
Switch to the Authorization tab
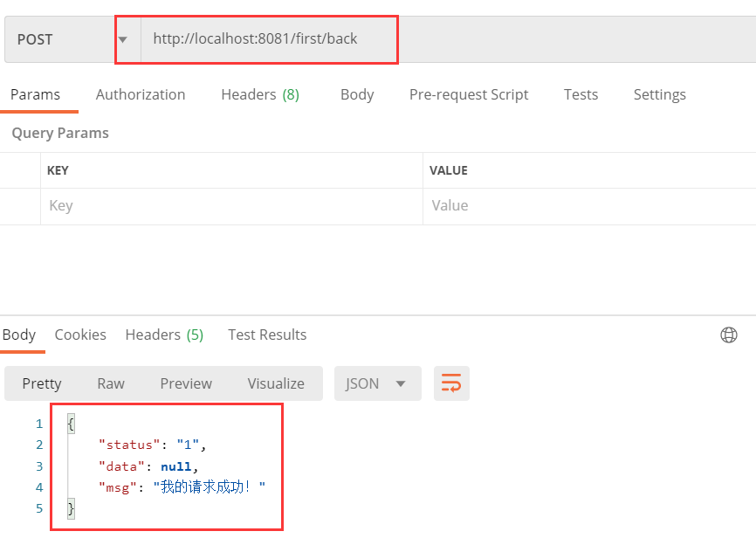[x=140, y=94]
